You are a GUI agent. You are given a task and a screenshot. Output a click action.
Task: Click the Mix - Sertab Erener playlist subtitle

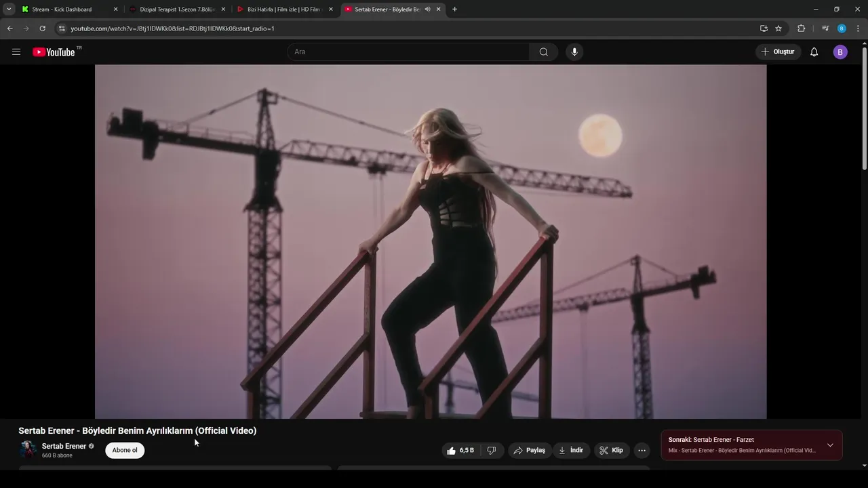[x=742, y=451]
